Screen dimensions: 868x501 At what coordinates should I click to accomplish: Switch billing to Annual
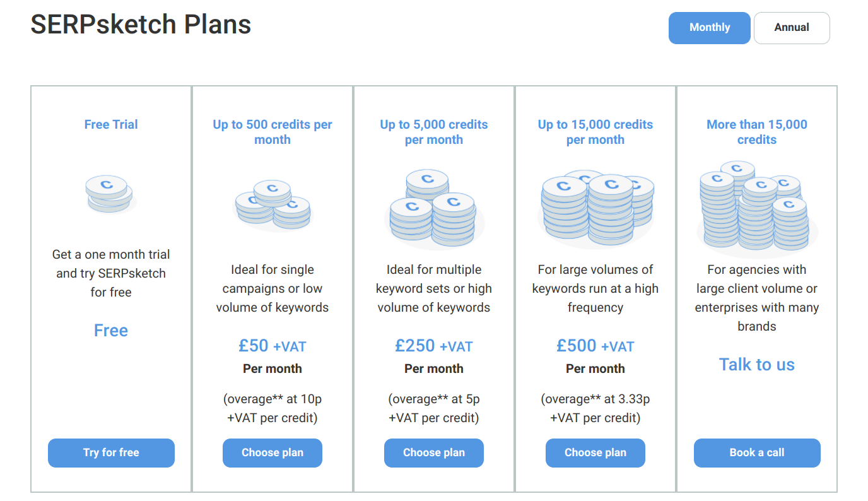click(x=792, y=28)
